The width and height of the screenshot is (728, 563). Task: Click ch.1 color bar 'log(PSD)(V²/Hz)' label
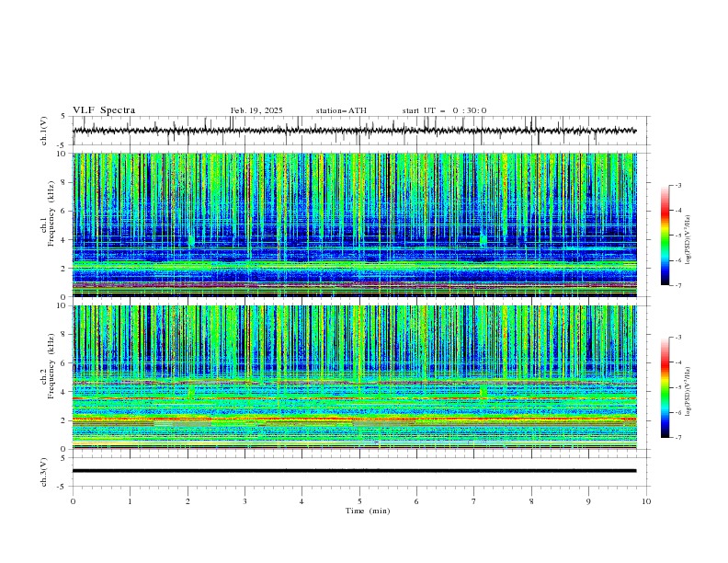coord(688,240)
